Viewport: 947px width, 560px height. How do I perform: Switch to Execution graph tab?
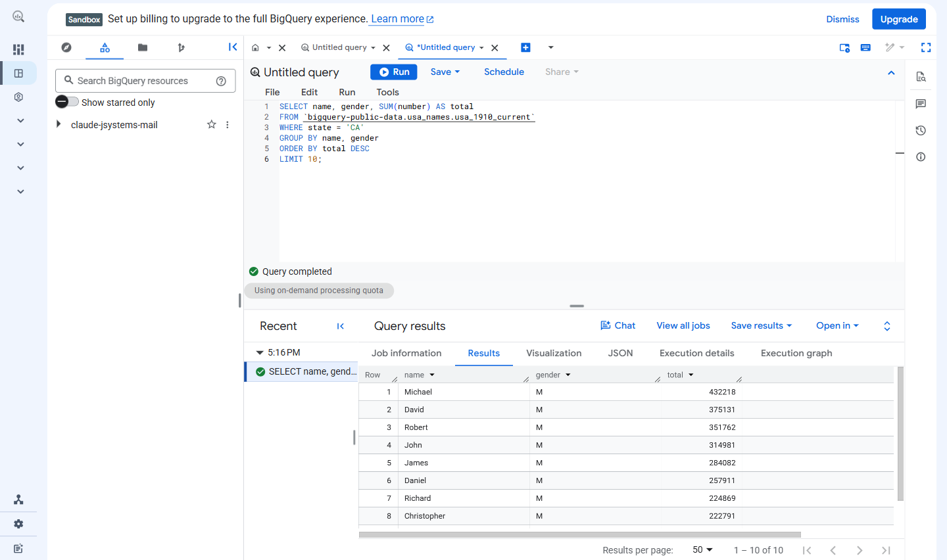(796, 353)
